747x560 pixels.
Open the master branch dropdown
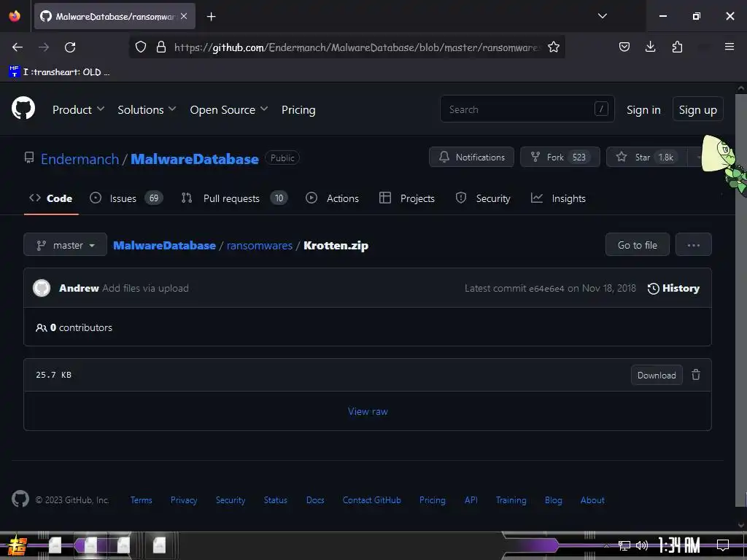click(x=65, y=245)
